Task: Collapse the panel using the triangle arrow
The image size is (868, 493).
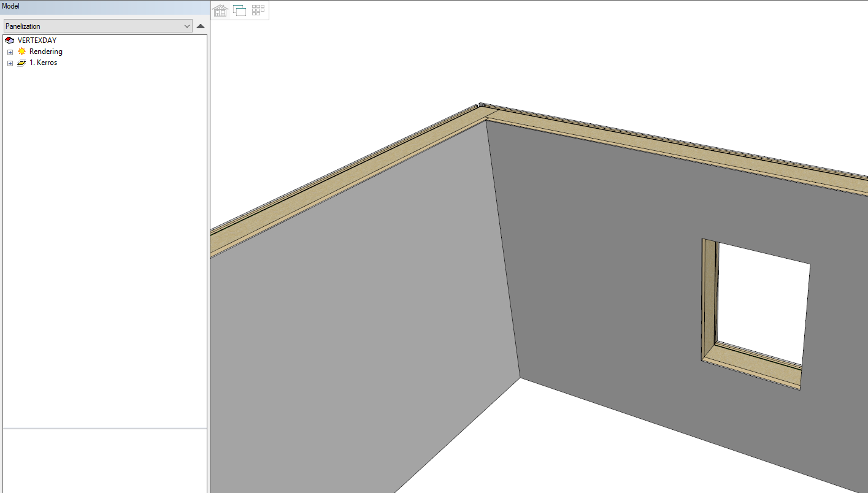Action: click(201, 26)
